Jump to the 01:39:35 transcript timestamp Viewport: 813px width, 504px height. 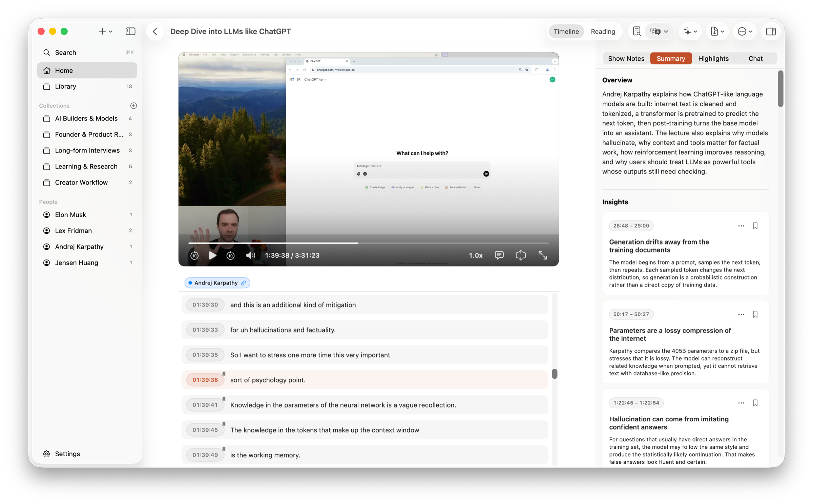[205, 355]
